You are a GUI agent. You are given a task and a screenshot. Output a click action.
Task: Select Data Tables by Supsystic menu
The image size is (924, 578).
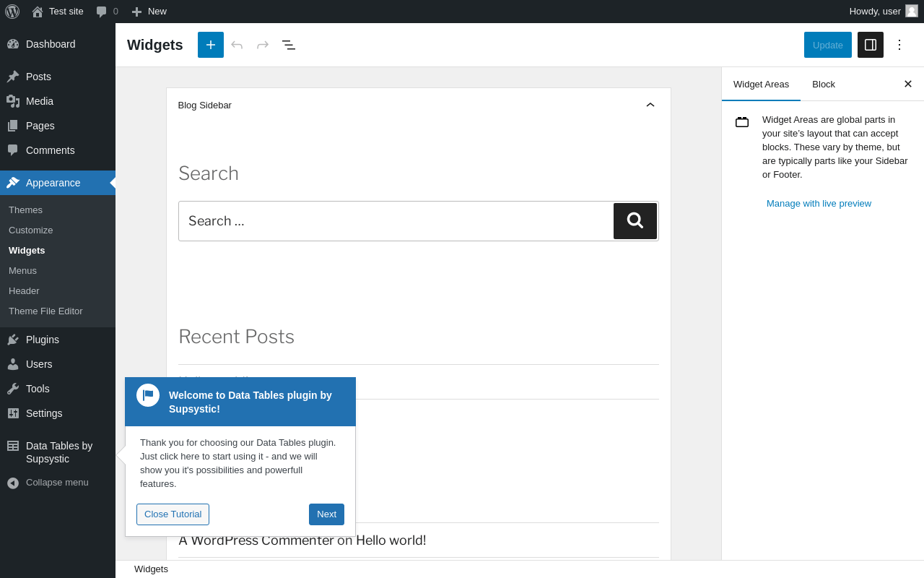point(58,452)
